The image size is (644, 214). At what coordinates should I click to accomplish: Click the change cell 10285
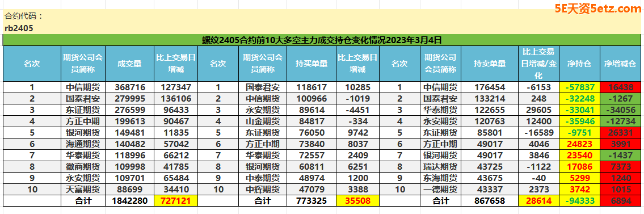point(357,87)
